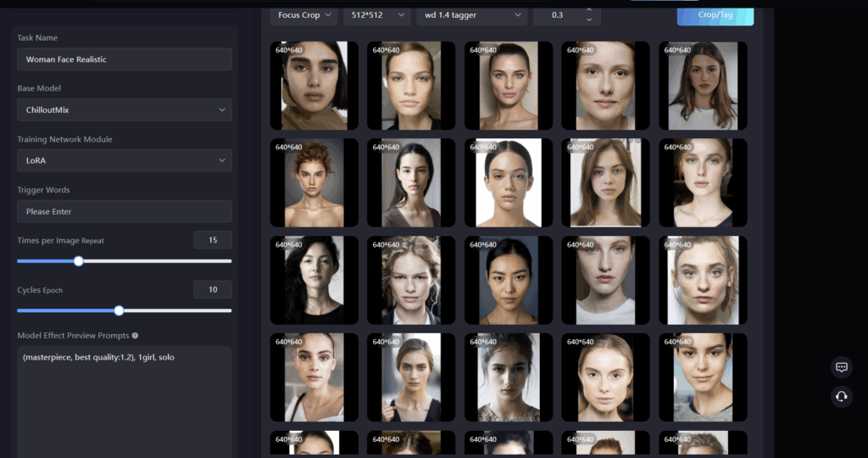Click the Cycles Epoch slider handle
Viewport: 868px width, 458px height.
point(119,310)
